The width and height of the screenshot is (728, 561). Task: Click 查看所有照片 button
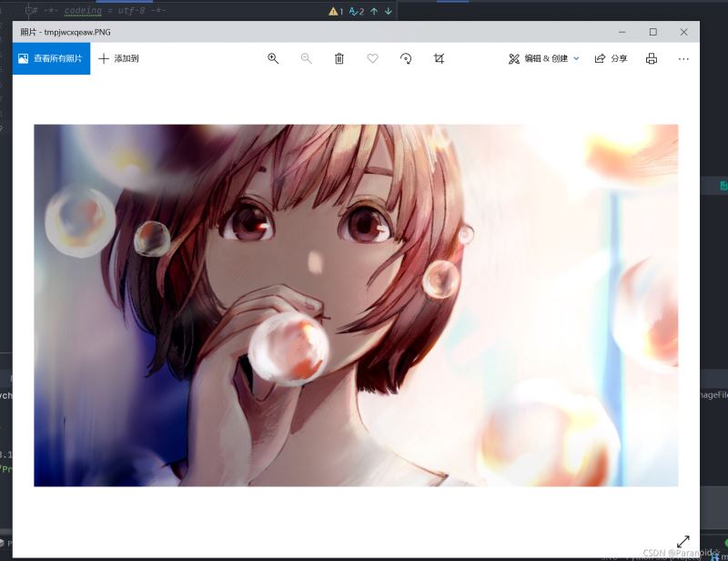[x=51, y=58]
